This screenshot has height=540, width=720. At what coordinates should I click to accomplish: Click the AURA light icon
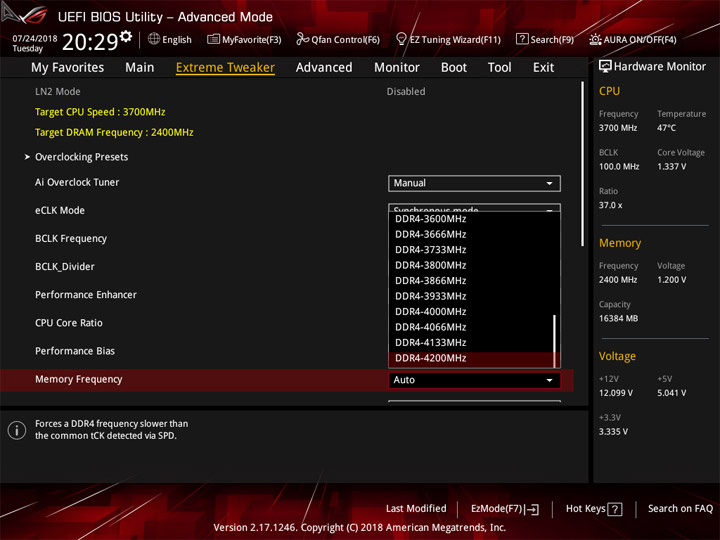[x=595, y=39]
